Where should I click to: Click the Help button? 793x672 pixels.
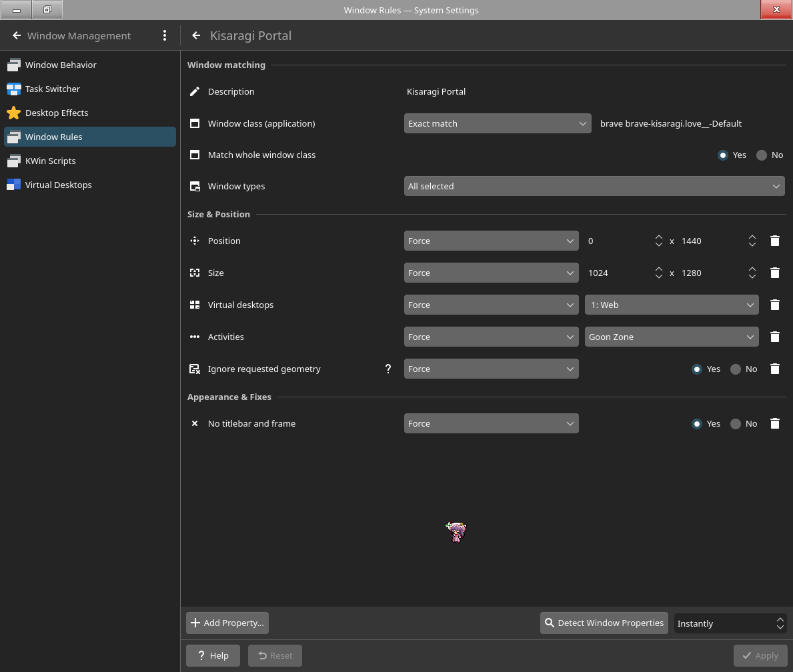pyautogui.click(x=213, y=655)
